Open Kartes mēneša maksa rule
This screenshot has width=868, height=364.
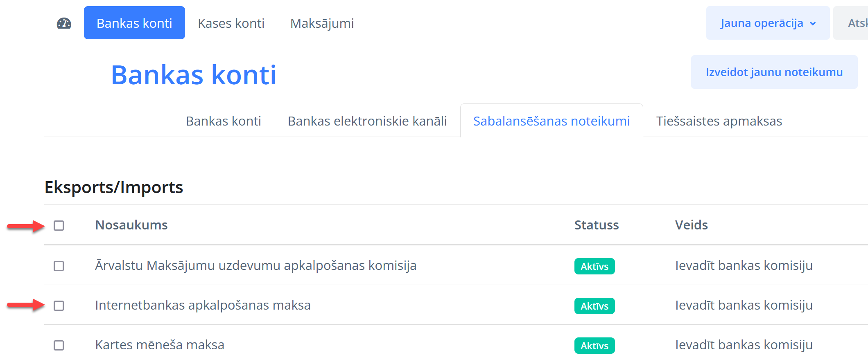[160, 345]
